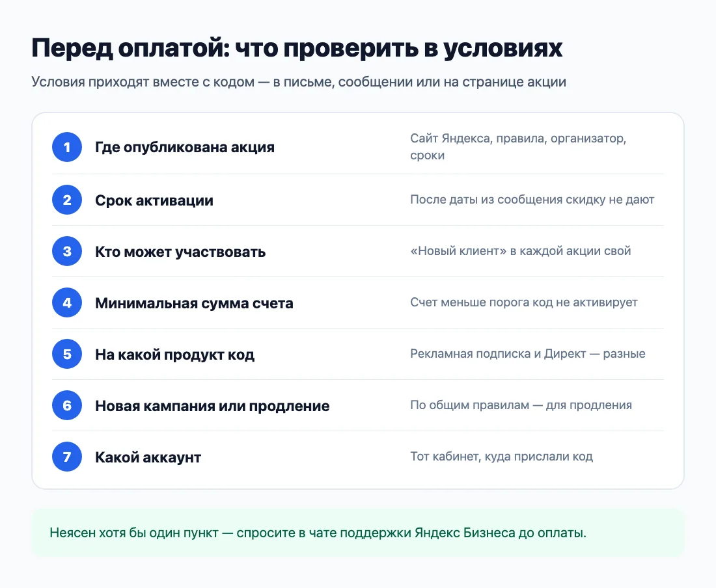
Task: Select the text «Кто может участвовать»
Action: (180, 252)
